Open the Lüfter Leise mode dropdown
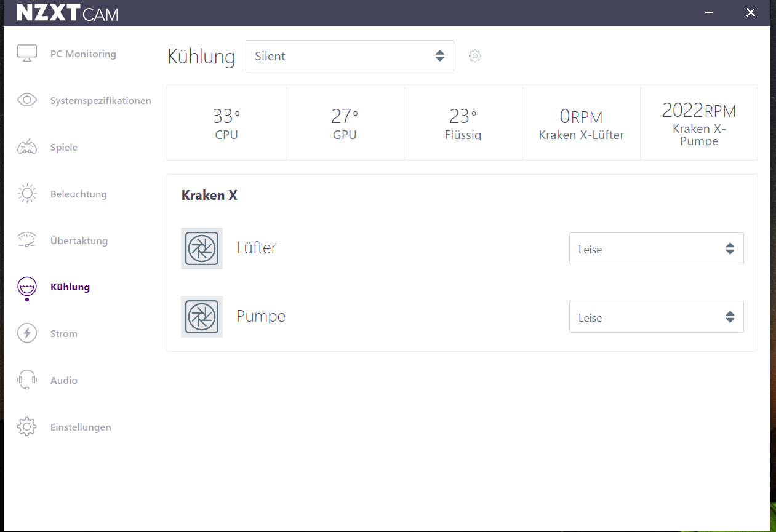Image resolution: width=776 pixels, height=532 pixels. (657, 248)
